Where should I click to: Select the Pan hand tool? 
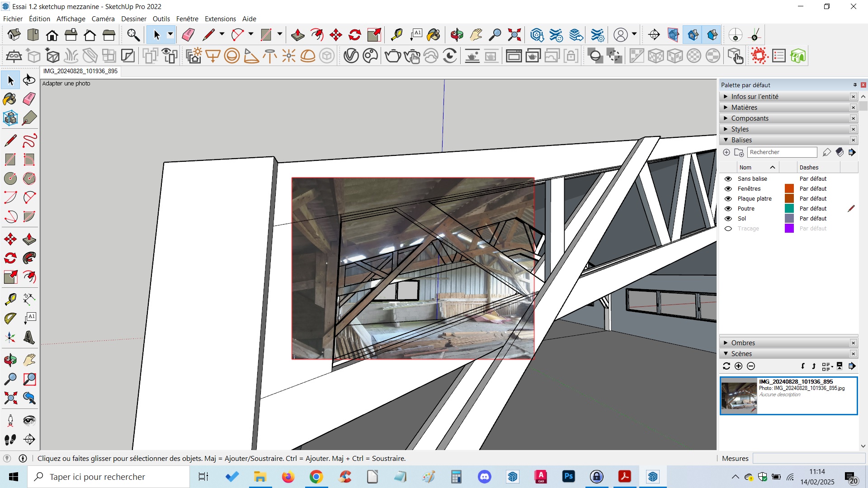tap(29, 360)
